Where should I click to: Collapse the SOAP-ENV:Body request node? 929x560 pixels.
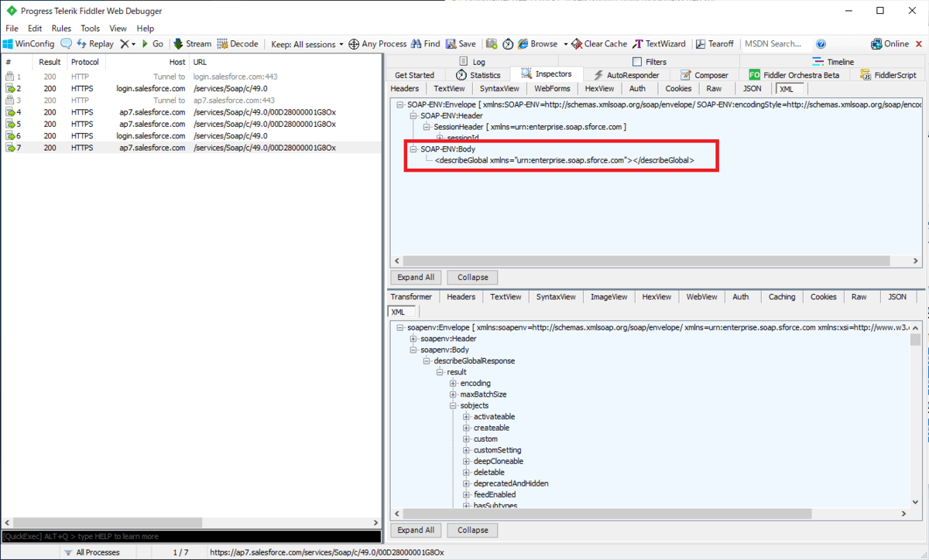413,149
